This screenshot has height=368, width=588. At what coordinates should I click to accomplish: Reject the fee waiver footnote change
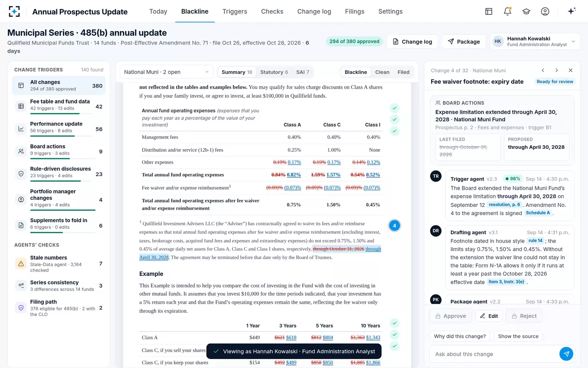point(524,316)
